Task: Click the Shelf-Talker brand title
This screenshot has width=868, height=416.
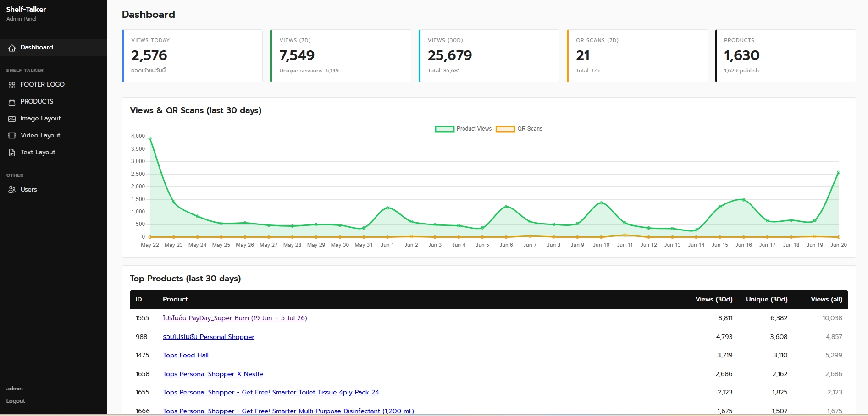Action: 26,9
